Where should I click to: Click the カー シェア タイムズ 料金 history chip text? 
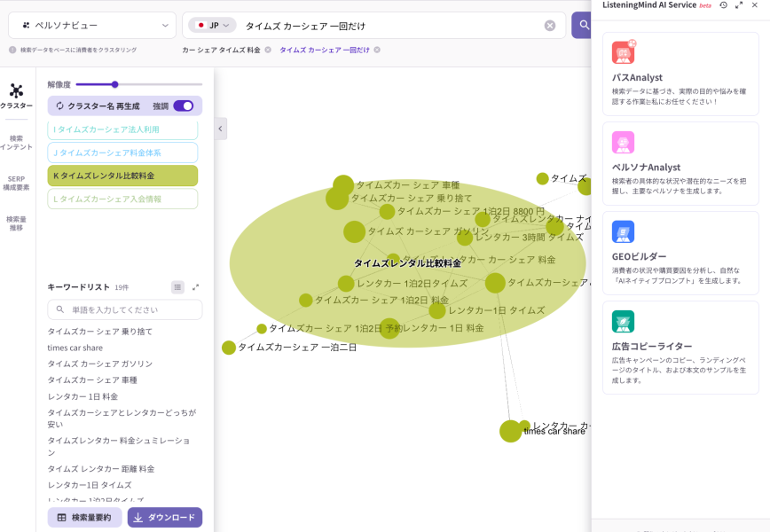click(221, 50)
